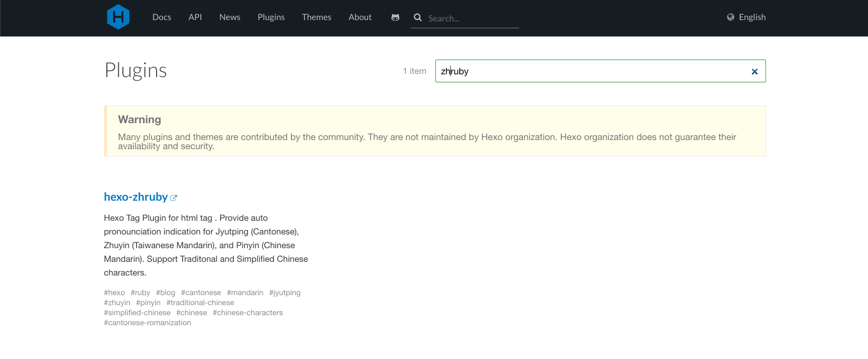Click external link icon beside hexo-zhruby
The image size is (868, 359).
point(174,198)
